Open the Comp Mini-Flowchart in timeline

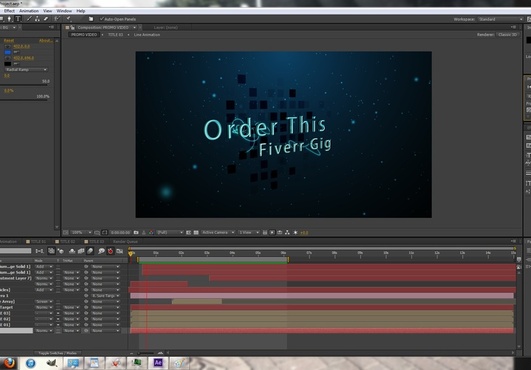[40, 251]
